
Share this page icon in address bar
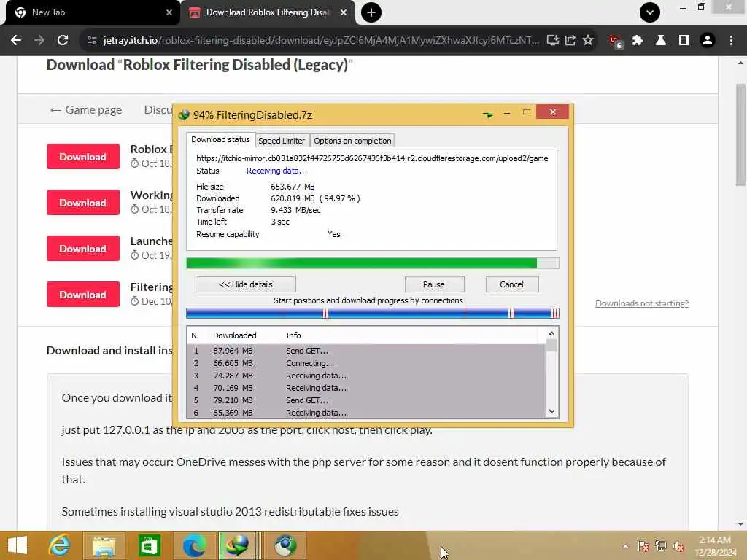(570, 41)
